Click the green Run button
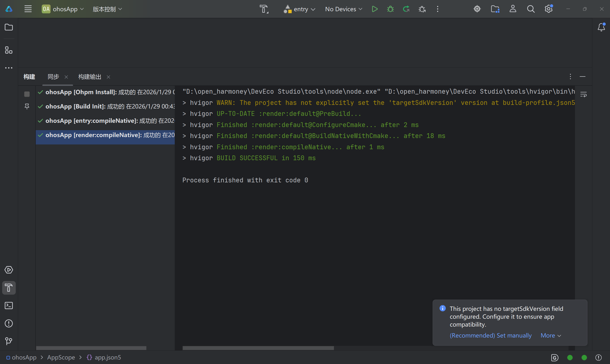610x364 pixels. point(374,9)
